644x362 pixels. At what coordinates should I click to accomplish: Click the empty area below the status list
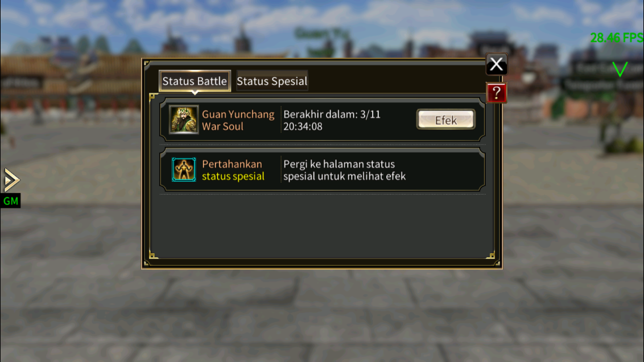pos(323,226)
